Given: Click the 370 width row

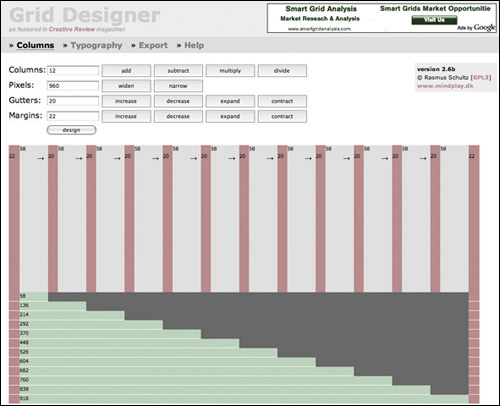Looking at the screenshot, I should 110,333.
